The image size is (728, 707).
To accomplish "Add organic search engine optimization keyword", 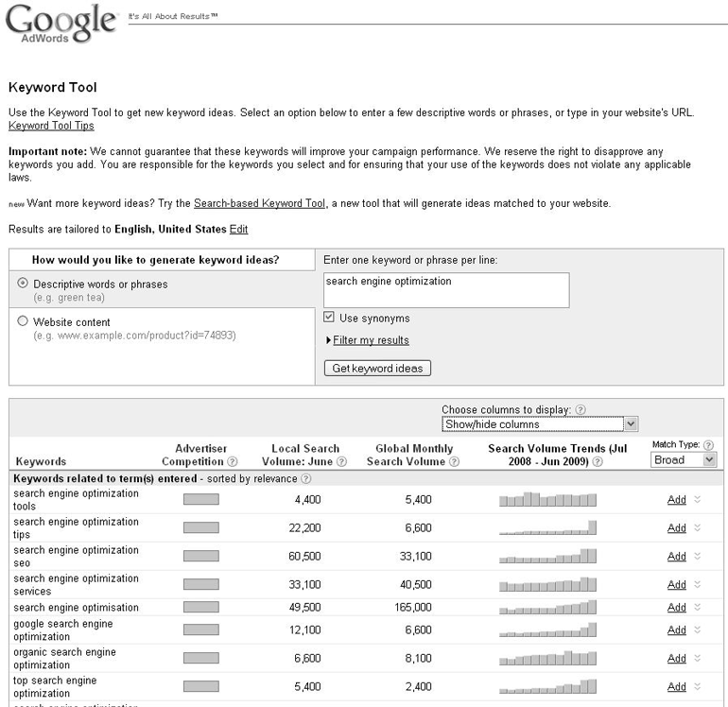I will pos(676,658).
